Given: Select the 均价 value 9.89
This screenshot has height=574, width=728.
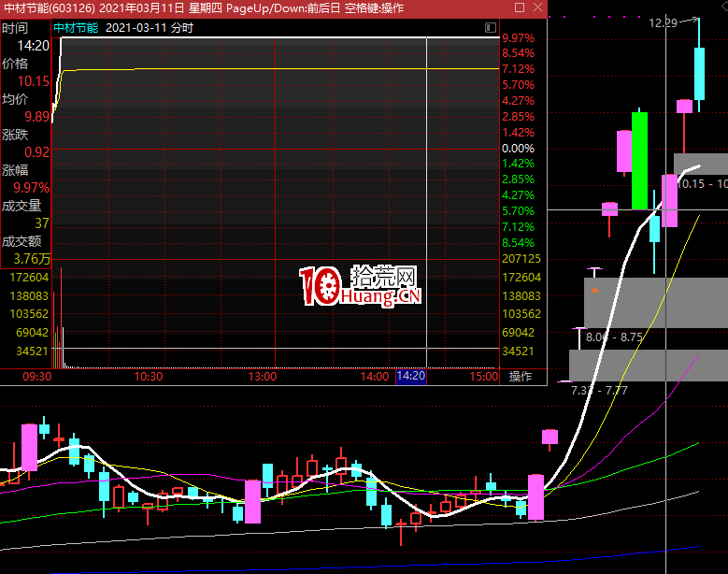Looking at the screenshot, I should point(37,117).
